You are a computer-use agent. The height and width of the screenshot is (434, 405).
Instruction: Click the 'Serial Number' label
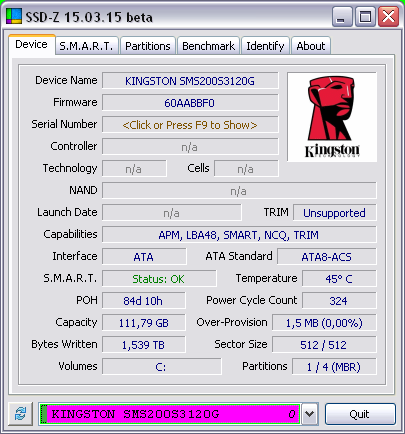pos(64,124)
